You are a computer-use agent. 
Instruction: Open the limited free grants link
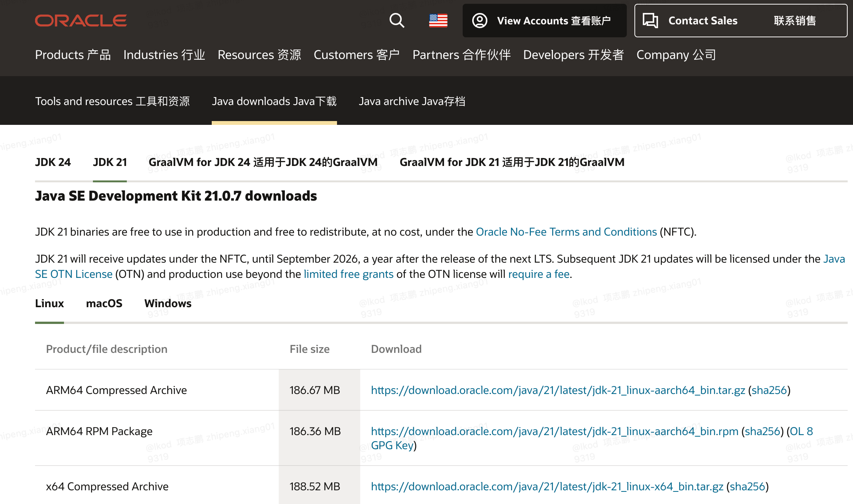348,274
